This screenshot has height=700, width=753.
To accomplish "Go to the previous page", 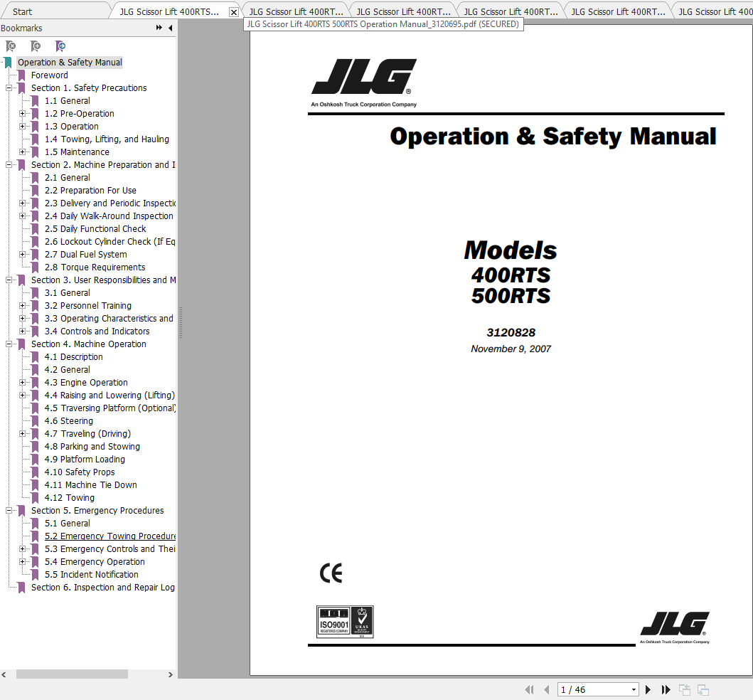I will click(547, 690).
